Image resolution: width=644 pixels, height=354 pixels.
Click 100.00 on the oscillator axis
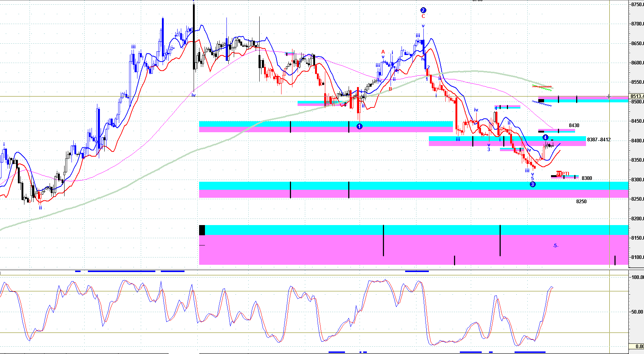coord(637,277)
